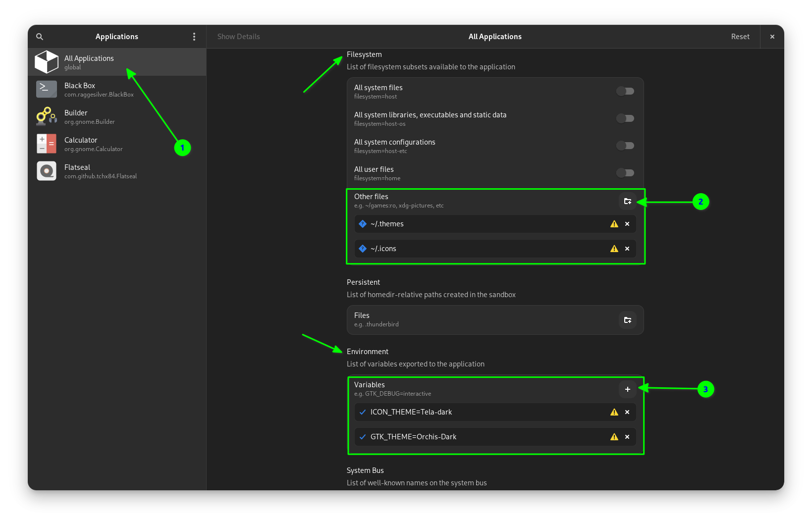Select the Calculator app icon
The height and width of the screenshot is (521, 812).
[47, 144]
